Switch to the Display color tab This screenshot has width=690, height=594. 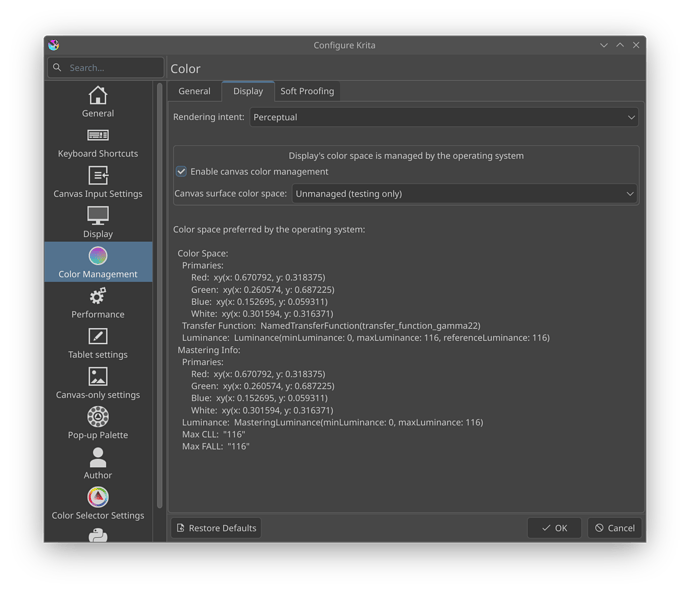pyautogui.click(x=248, y=91)
